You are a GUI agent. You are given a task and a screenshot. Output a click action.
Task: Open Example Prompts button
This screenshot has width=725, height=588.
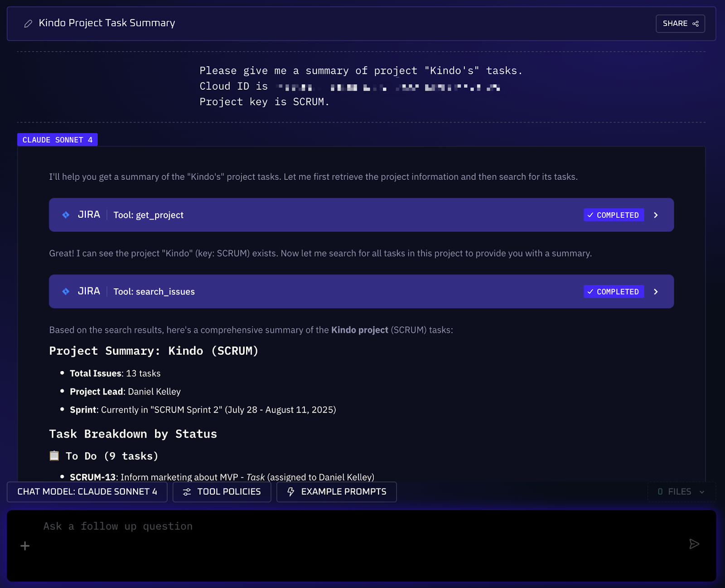pyautogui.click(x=337, y=492)
